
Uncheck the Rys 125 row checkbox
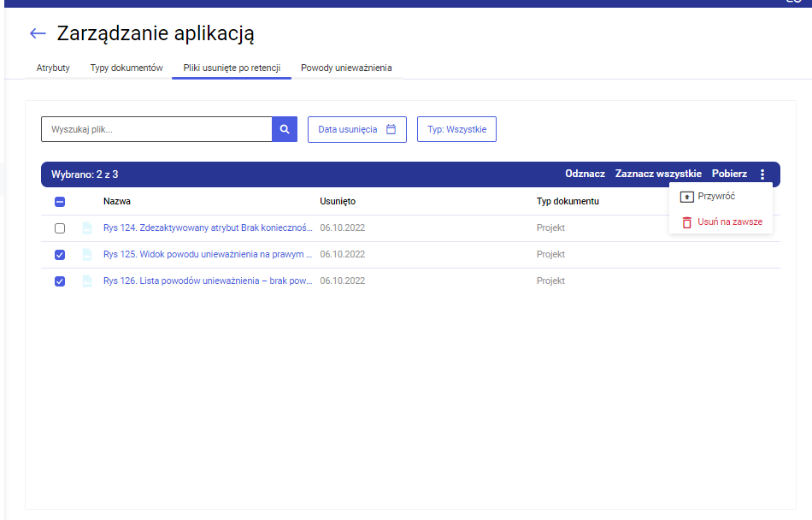coord(60,254)
